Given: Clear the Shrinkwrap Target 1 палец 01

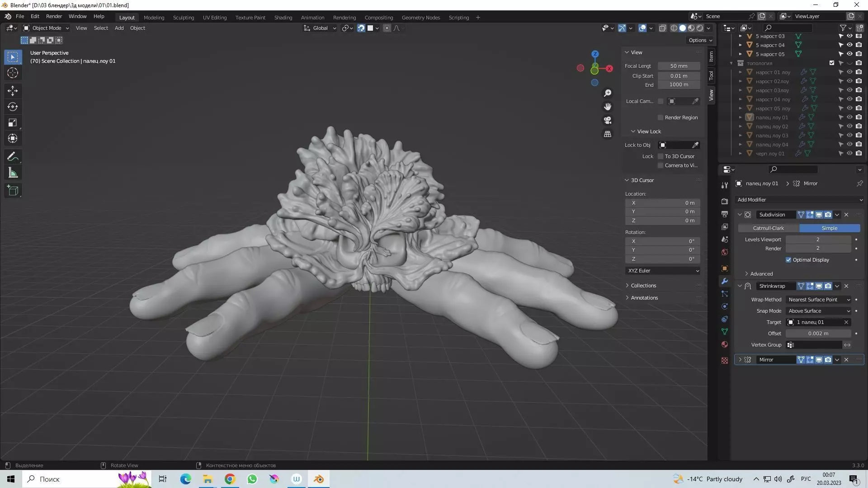Looking at the screenshot, I should point(846,322).
